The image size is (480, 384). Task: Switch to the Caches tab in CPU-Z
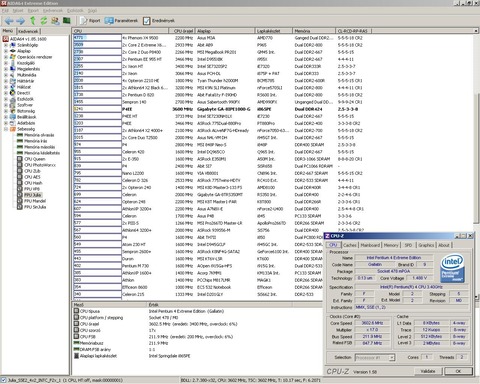[x=350, y=245]
